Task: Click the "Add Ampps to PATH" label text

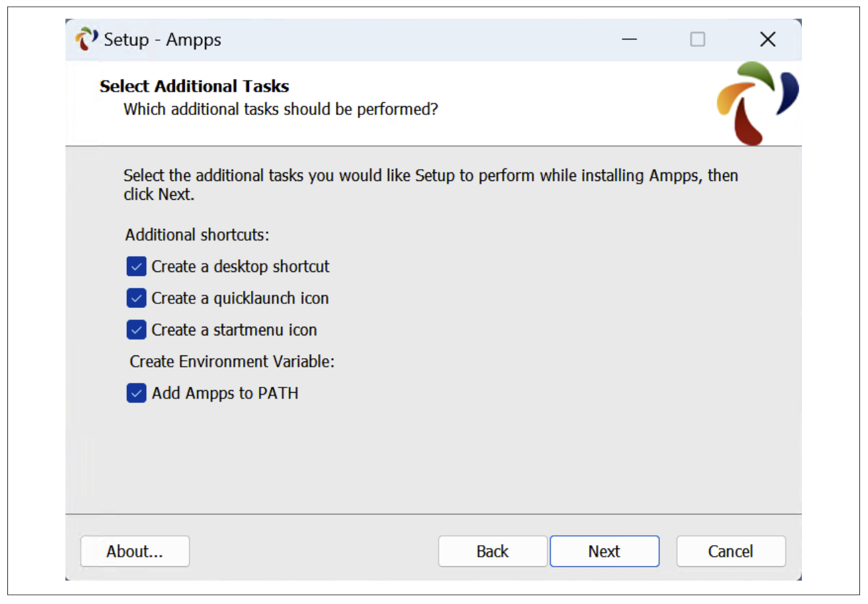Action: pos(224,394)
